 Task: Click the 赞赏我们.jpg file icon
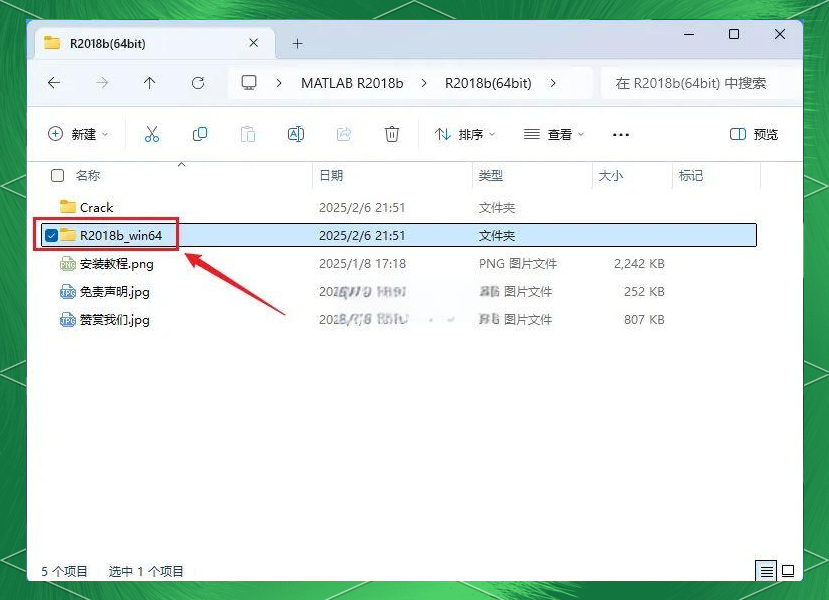68,319
